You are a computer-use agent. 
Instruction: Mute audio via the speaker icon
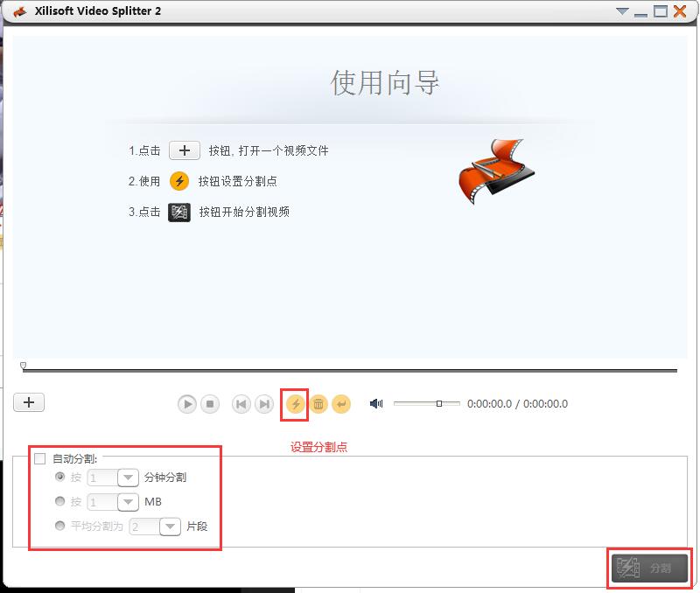coord(376,404)
